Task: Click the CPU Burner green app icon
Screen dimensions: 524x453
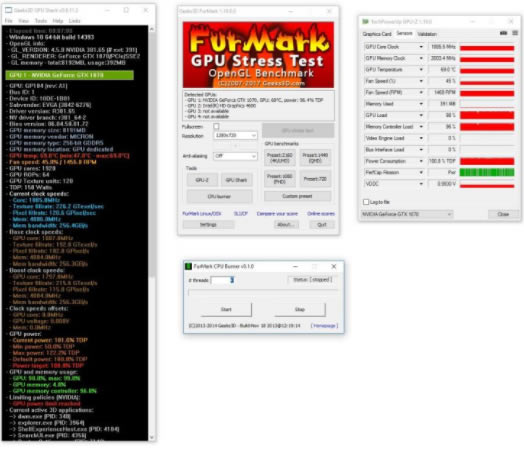Action: click(x=188, y=266)
